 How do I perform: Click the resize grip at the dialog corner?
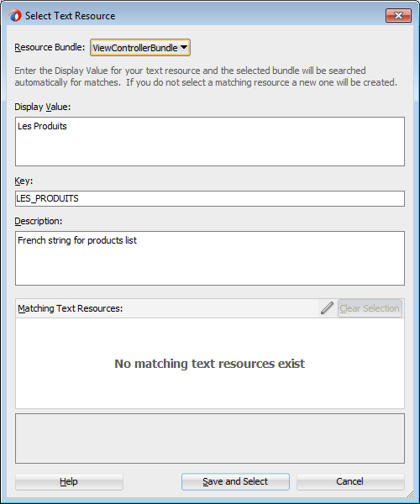(410, 494)
